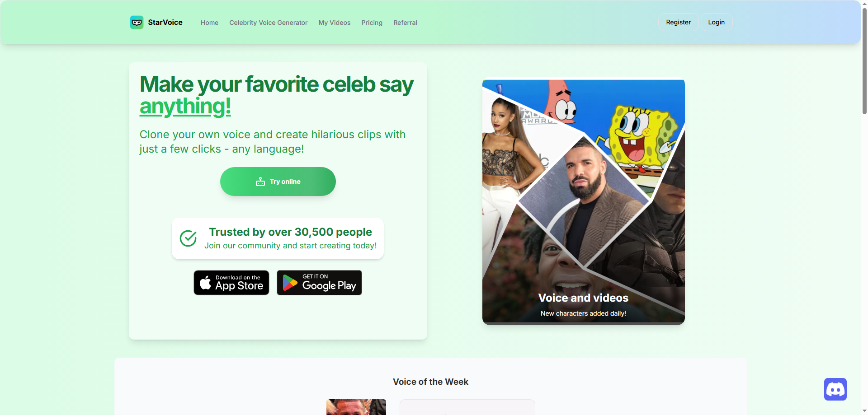Open the Discord chat icon

click(835, 389)
